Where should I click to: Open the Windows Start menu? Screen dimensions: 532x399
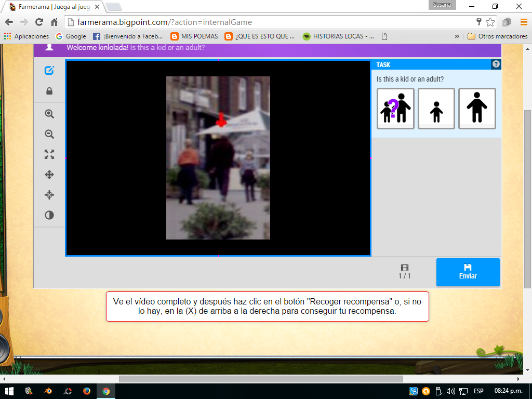click(x=9, y=391)
